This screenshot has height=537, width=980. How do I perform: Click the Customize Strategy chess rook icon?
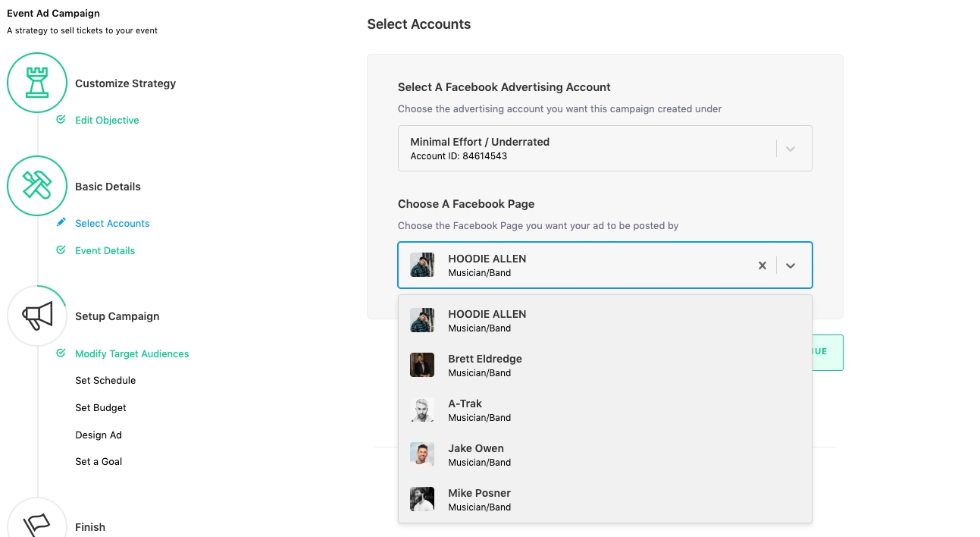pos(37,83)
